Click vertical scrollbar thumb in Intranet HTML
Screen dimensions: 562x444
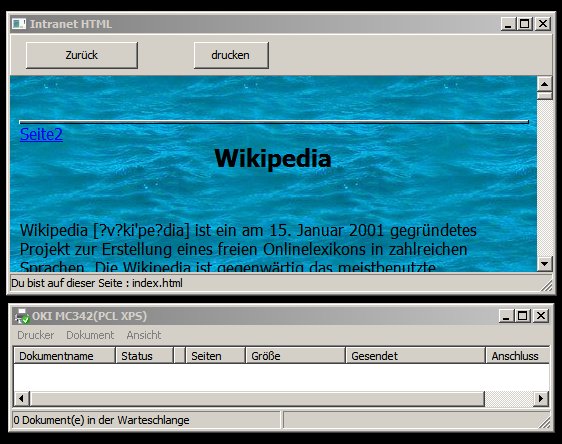(x=544, y=96)
